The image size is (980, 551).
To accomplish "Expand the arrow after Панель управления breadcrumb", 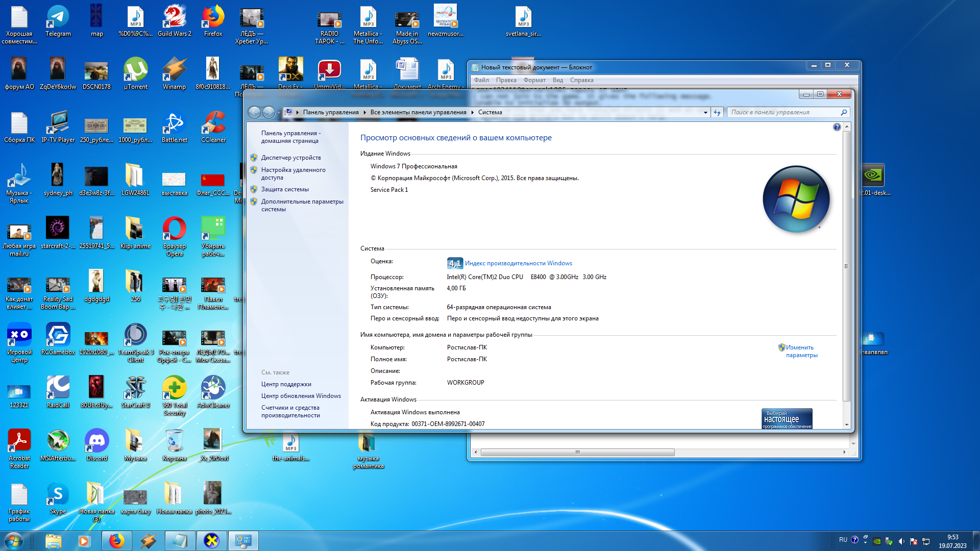I will tap(364, 112).
